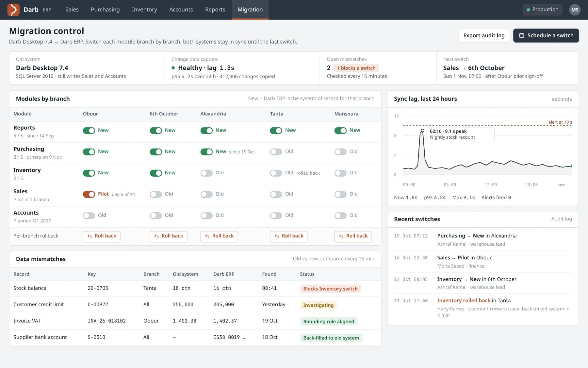Click the Darb ERP logo icon
The height and width of the screenshot is (368, 588).
(13, 10)
